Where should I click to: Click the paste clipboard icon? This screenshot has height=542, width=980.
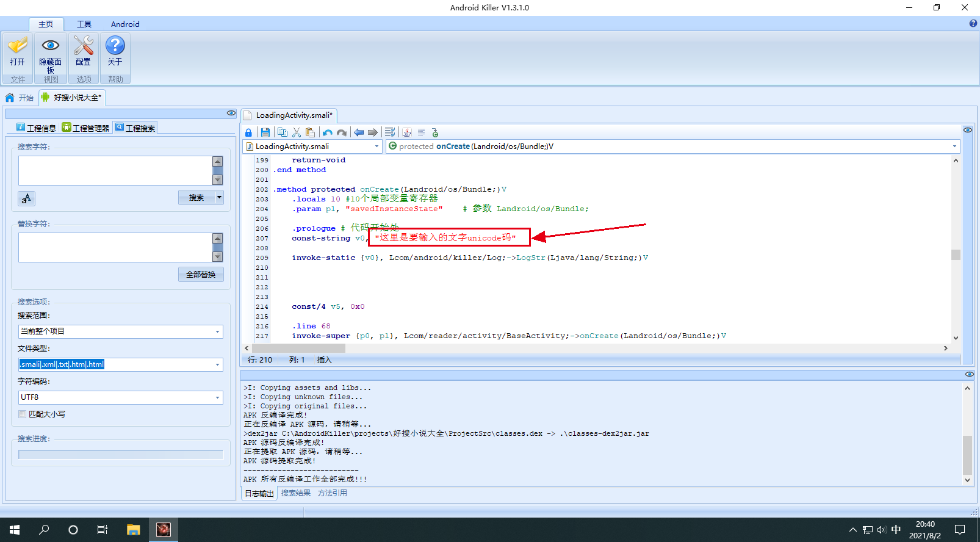pyautogui.click(x=311, y=132)
